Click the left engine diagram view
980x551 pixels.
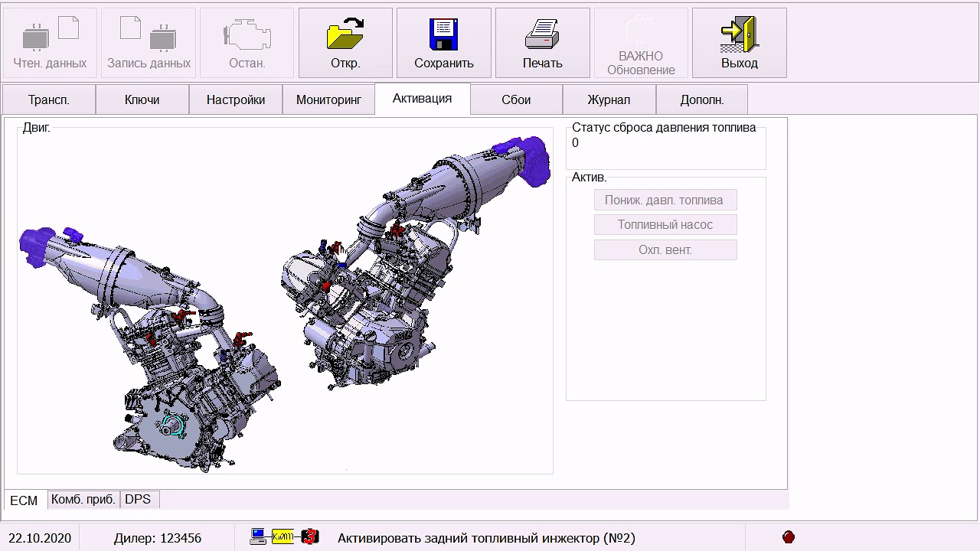click(x=149, y=348)
